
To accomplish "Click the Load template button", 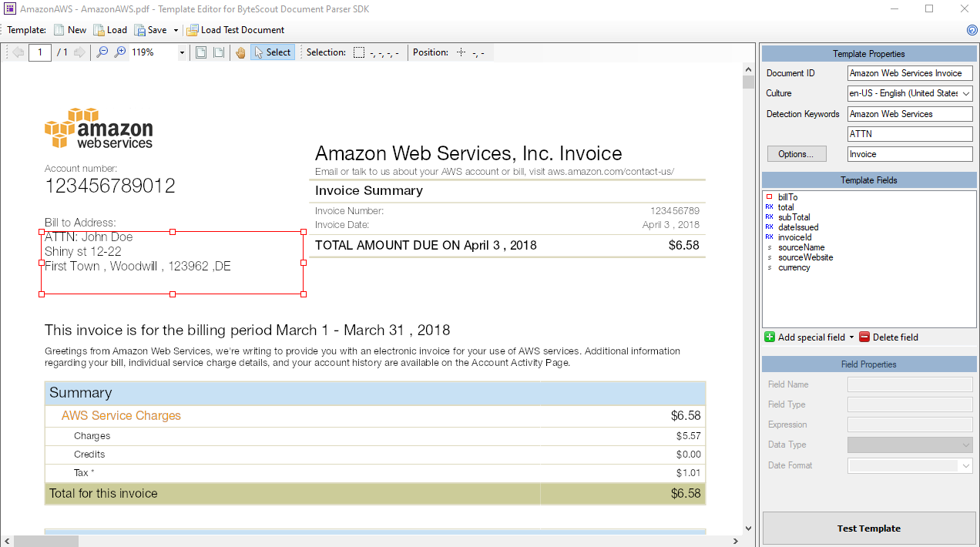I will click(110, 30).
